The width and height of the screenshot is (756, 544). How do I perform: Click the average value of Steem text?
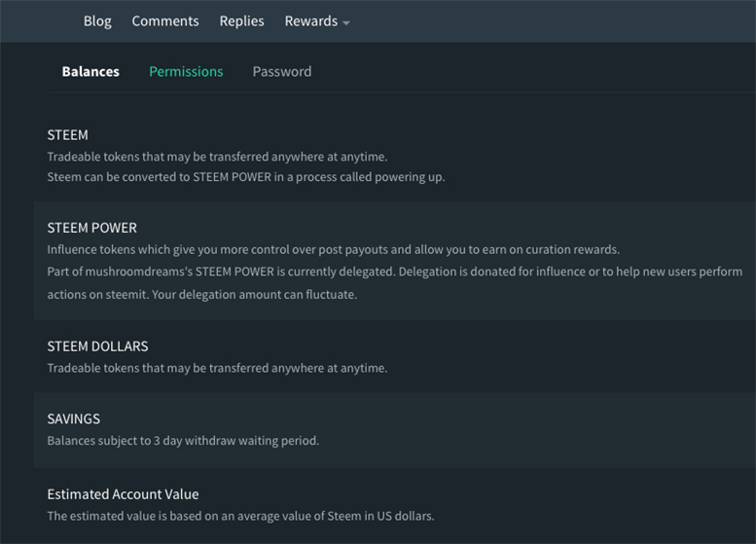(x=240, y=516)
